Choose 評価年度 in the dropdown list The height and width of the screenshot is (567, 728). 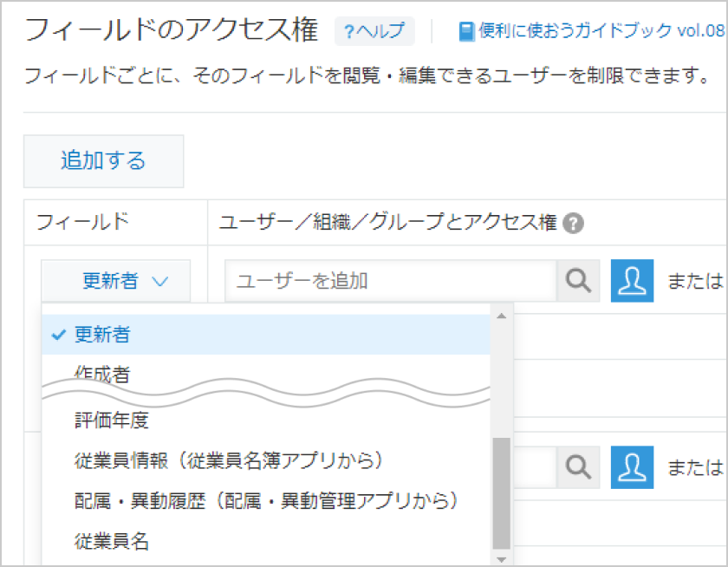(x=265, y=420)
